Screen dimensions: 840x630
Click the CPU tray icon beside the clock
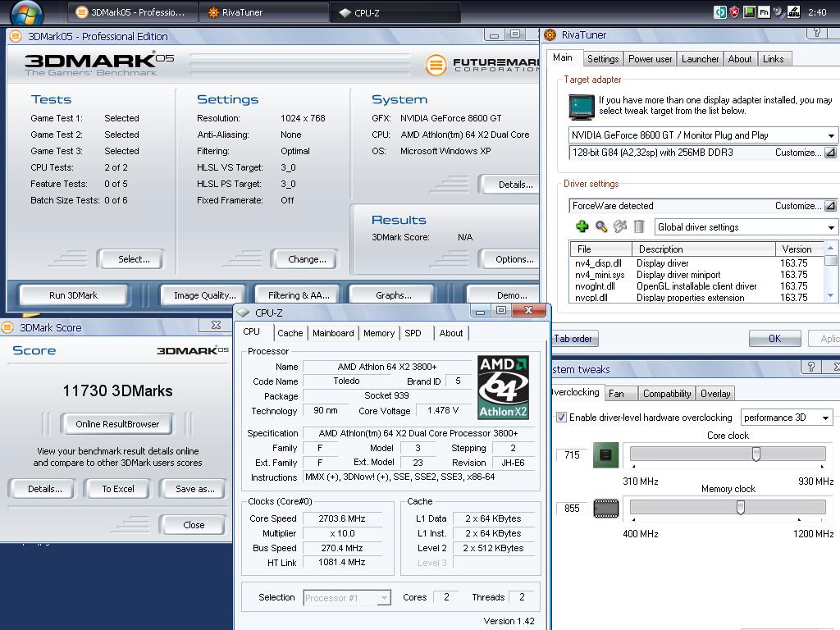click(x=793, y=11)
